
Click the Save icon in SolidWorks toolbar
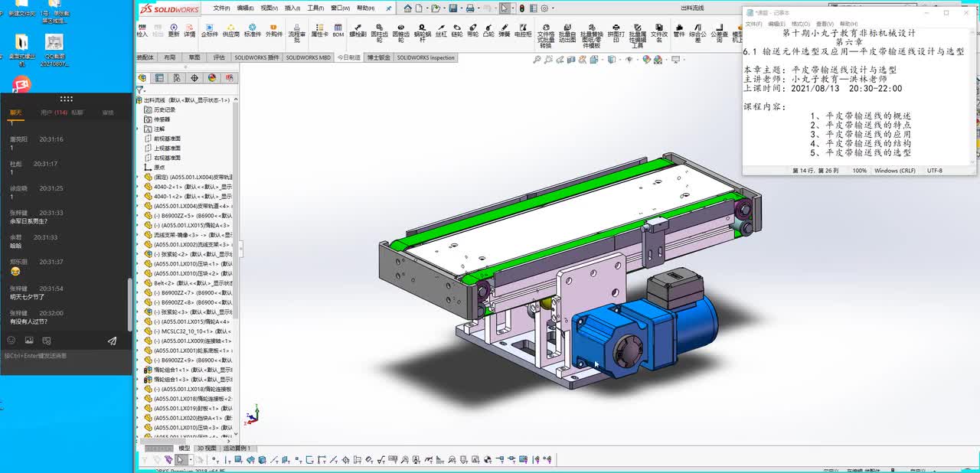452,8
